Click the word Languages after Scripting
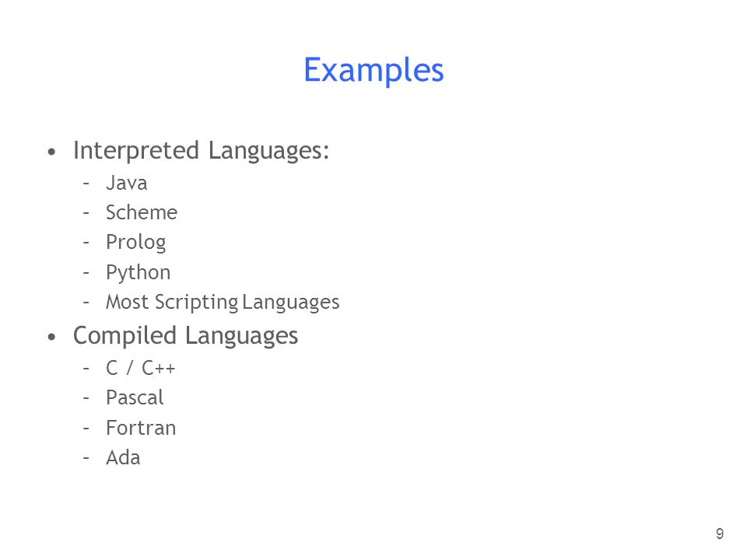 tap(290, 303)
